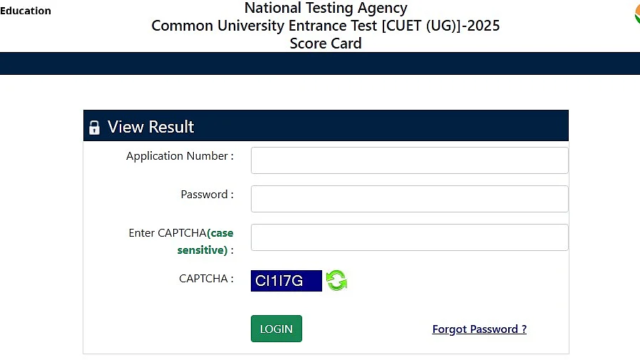The height and width of the screenshot is (360, 640).
Task: Focus the Application Number input field
Action: [409, 160]
